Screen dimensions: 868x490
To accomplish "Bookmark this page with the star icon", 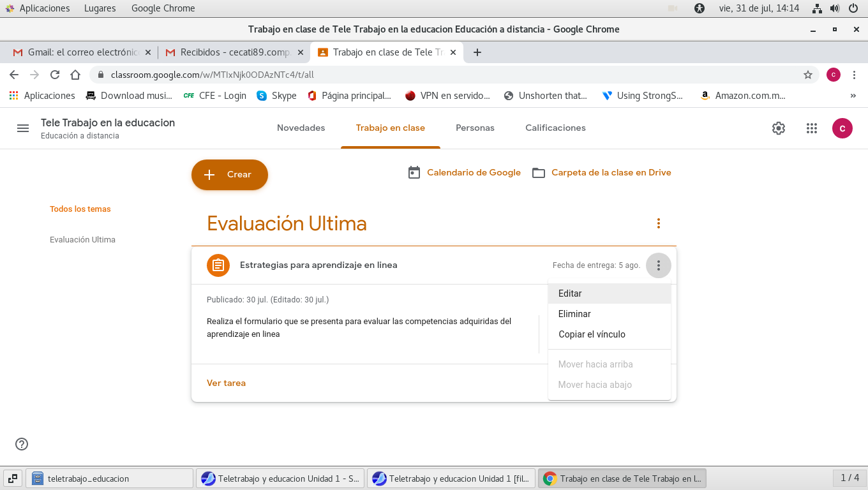I will click(807, 75).
